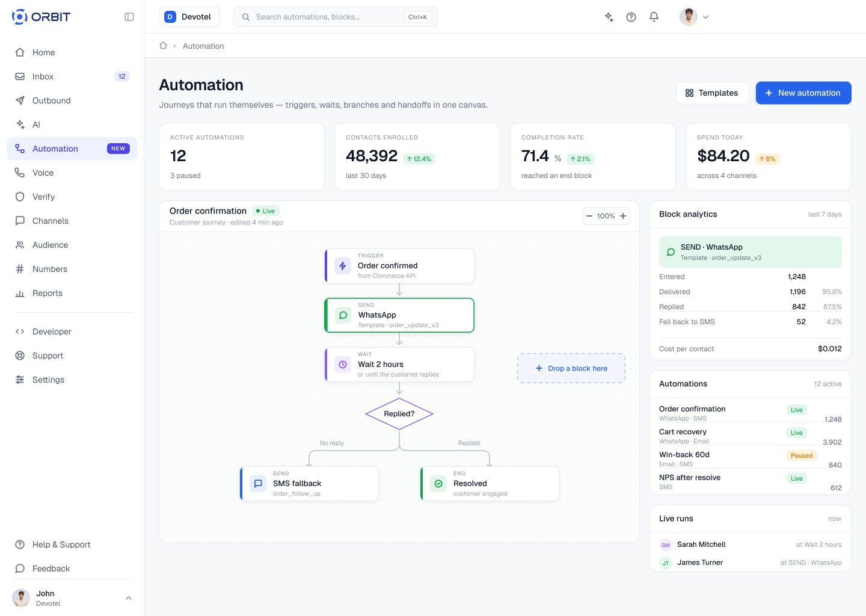Expand the profile avatar dropdown
Screen dimensions: 866x616
(695, 17)
